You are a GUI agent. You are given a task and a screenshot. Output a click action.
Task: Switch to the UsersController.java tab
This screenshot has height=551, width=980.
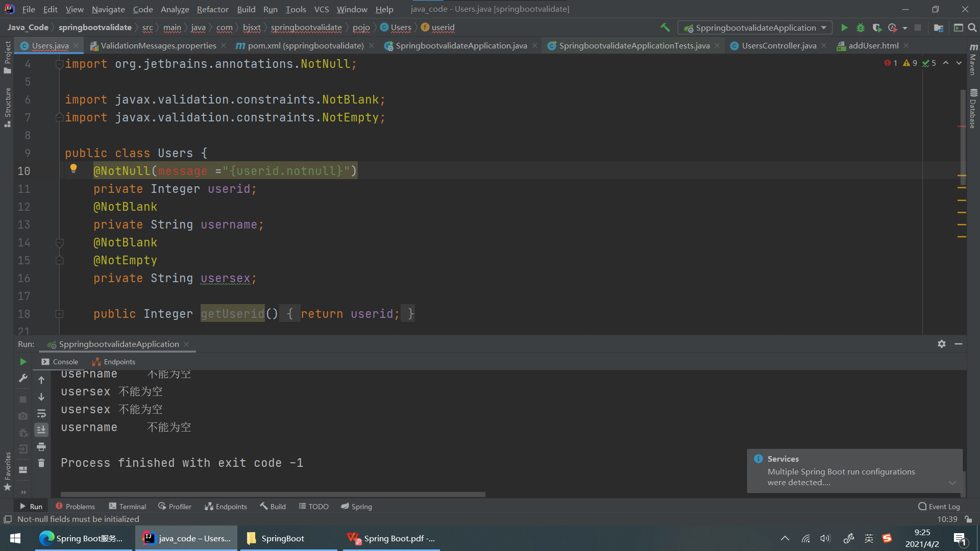[x=779, y=46]
